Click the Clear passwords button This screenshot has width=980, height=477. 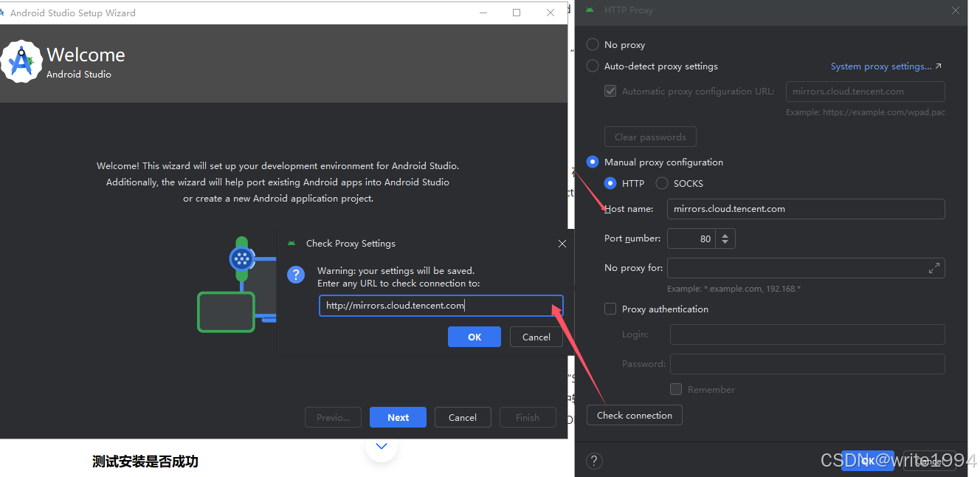point(650,137)
